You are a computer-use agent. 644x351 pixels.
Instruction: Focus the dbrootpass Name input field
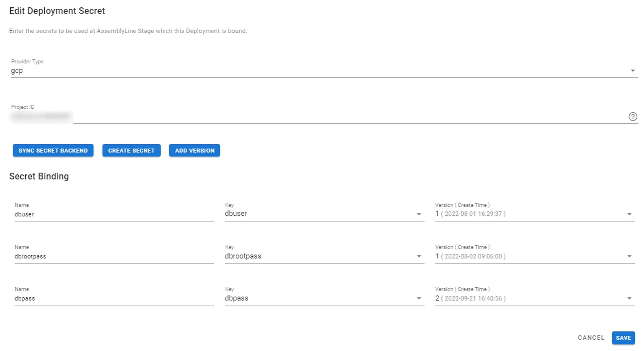114,256
